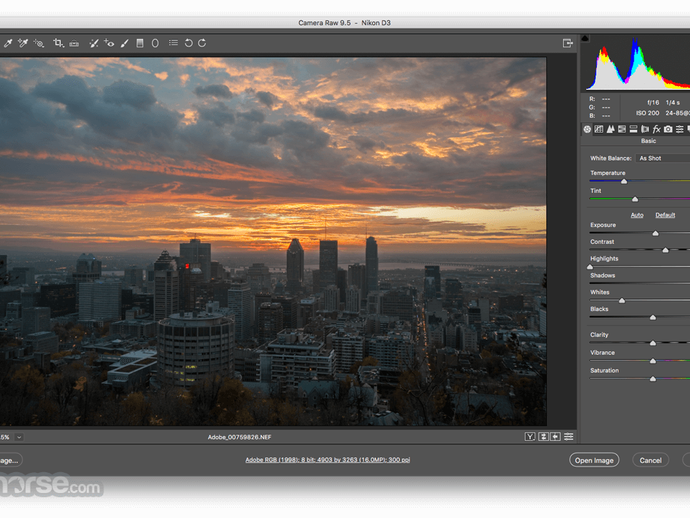Click the Vibrance slider handle
The width and height of the screenshot is (690, 518).
pos(653,361)
